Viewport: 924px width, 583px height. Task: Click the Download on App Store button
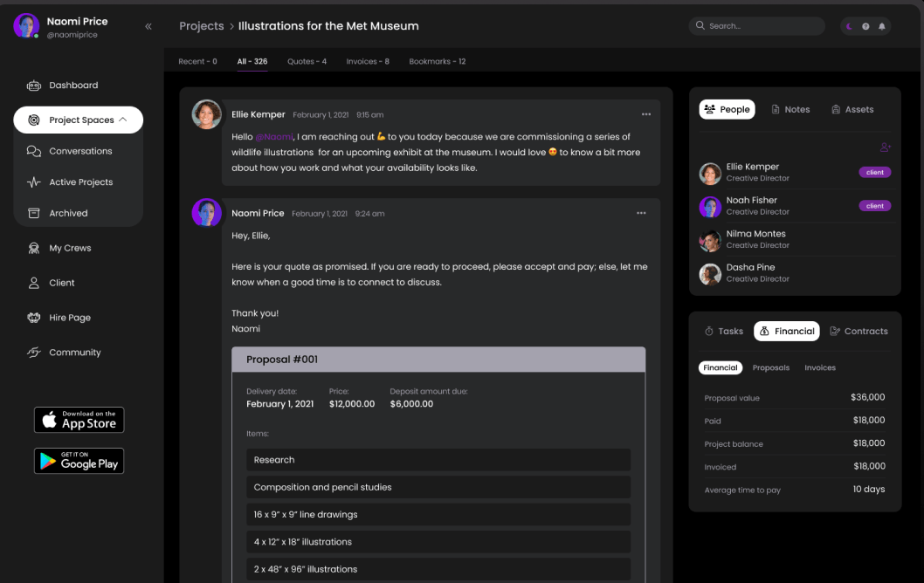tap(79, 420)
